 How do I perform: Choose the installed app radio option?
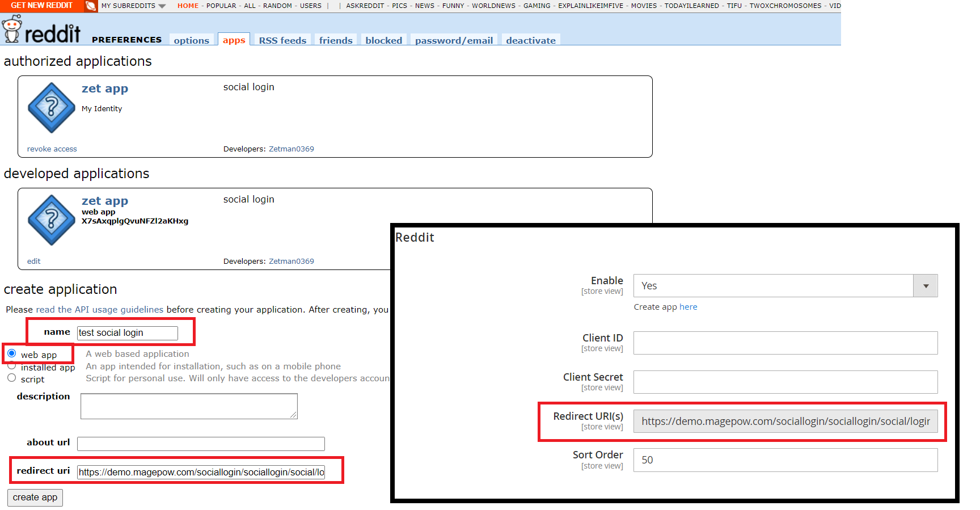click(12, 366)
